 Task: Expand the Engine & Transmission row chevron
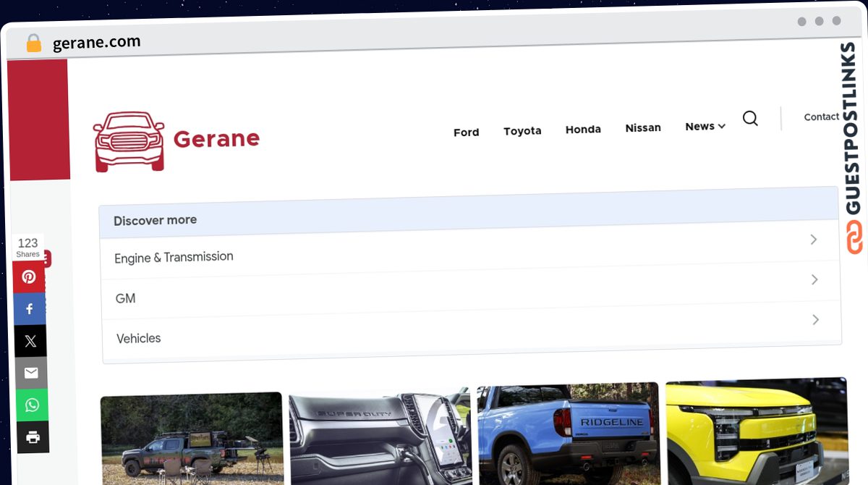tap(814, 240)
